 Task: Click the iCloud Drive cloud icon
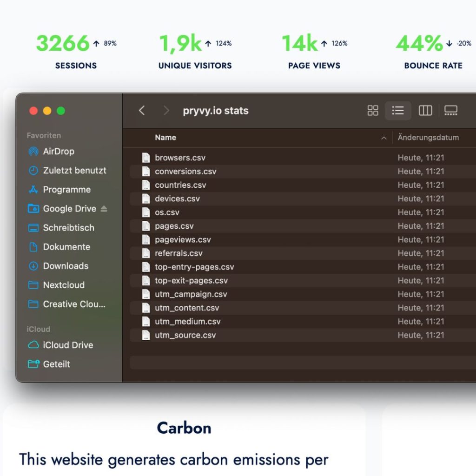33,345
